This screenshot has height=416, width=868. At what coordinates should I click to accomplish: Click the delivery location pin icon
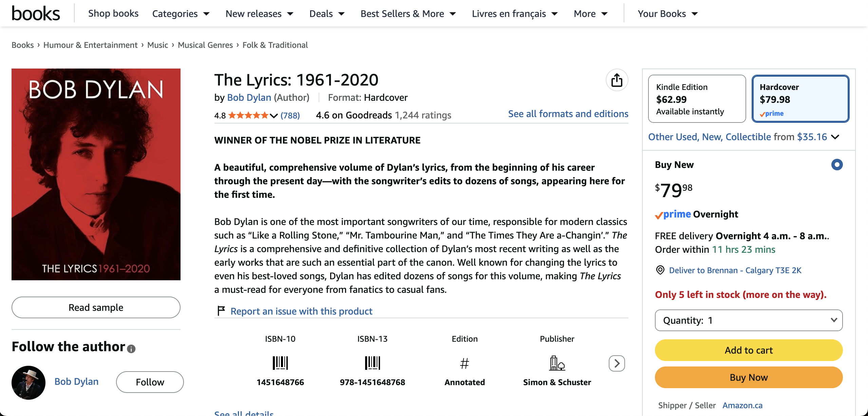660,270
